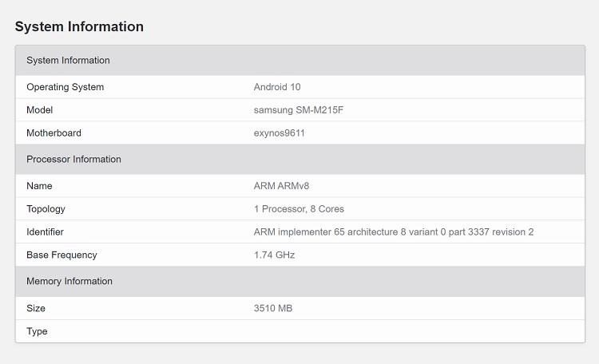The width and height of the screenshot is (599, 364).
Task: Click the processor Name label
Action: [x=39, y=186]
